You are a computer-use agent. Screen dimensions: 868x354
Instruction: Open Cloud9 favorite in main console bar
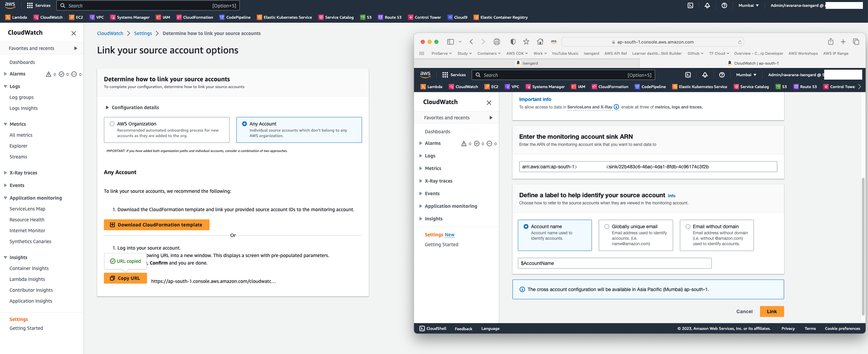click(x=457, y=17)
